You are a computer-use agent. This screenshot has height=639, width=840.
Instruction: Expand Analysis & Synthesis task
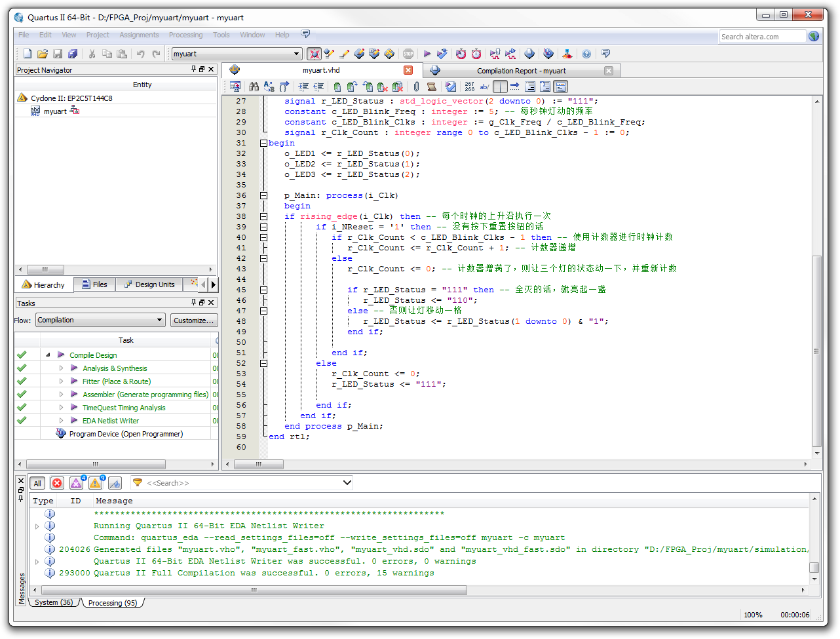coord(61,368)
